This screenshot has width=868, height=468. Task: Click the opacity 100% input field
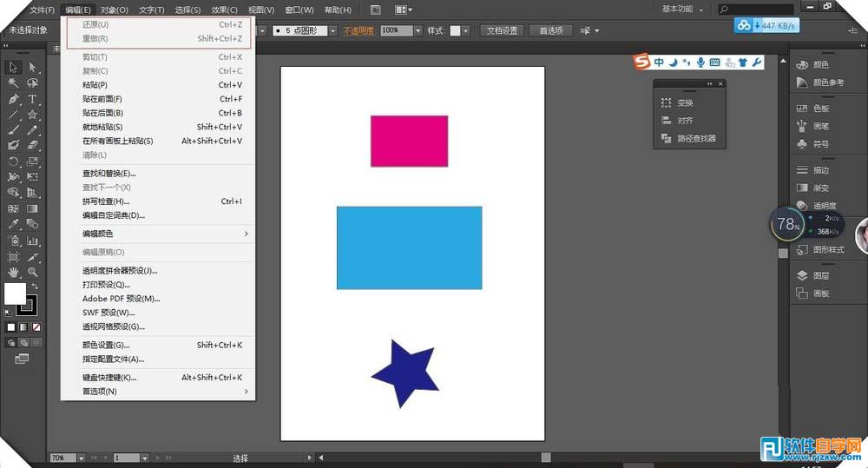coord(397,31)
